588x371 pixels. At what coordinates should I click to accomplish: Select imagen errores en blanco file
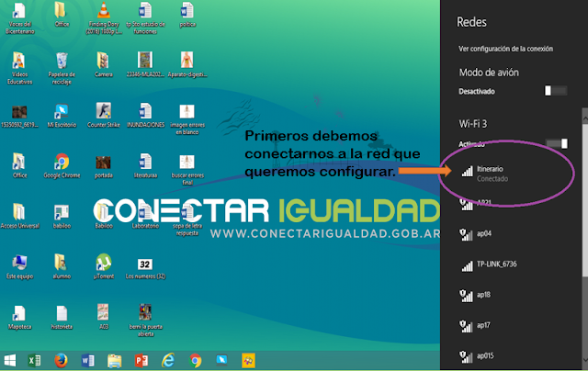pos(187,119)
